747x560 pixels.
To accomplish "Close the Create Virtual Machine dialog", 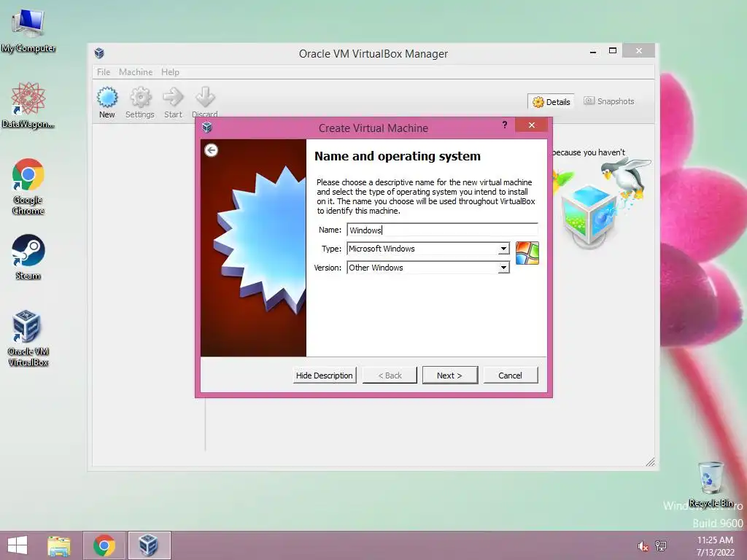I will coord(532,125).
